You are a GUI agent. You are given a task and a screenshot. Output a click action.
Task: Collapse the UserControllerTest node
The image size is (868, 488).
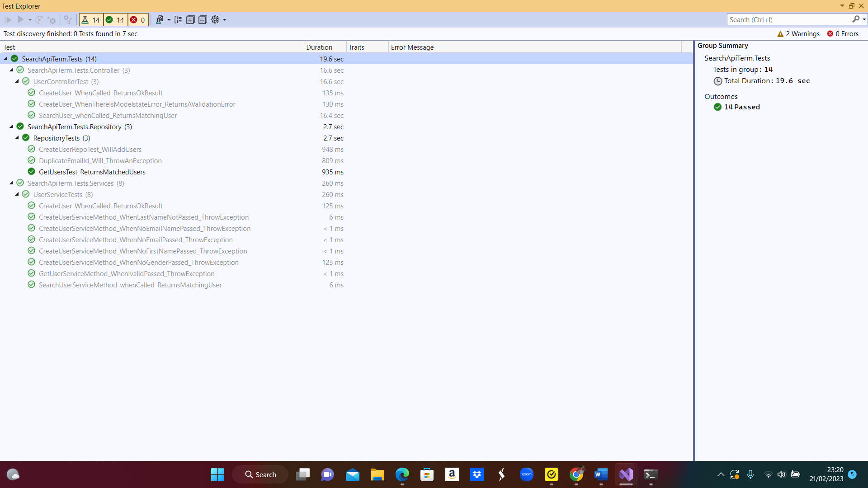(x=17, y=81)
